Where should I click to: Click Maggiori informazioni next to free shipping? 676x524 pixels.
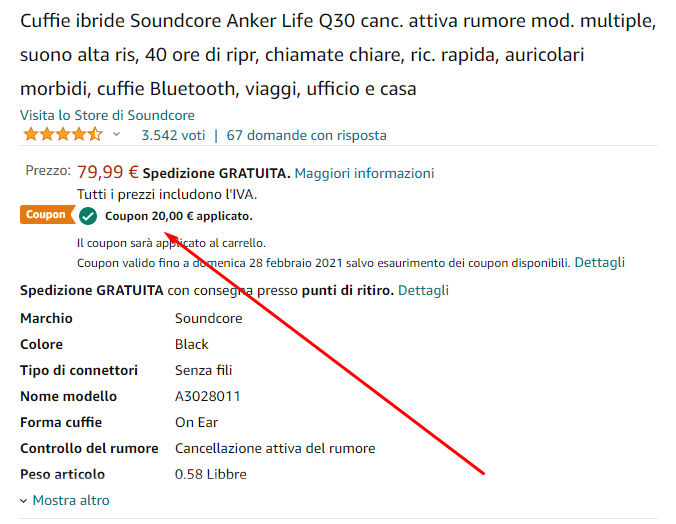tap(364, 173)
